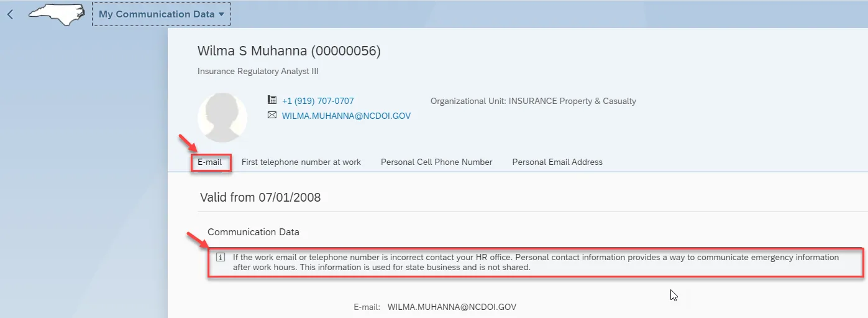Click the Communication Data section heading
Screen dimensions: 868x318
pyautogui.click(x=254, y=232)
